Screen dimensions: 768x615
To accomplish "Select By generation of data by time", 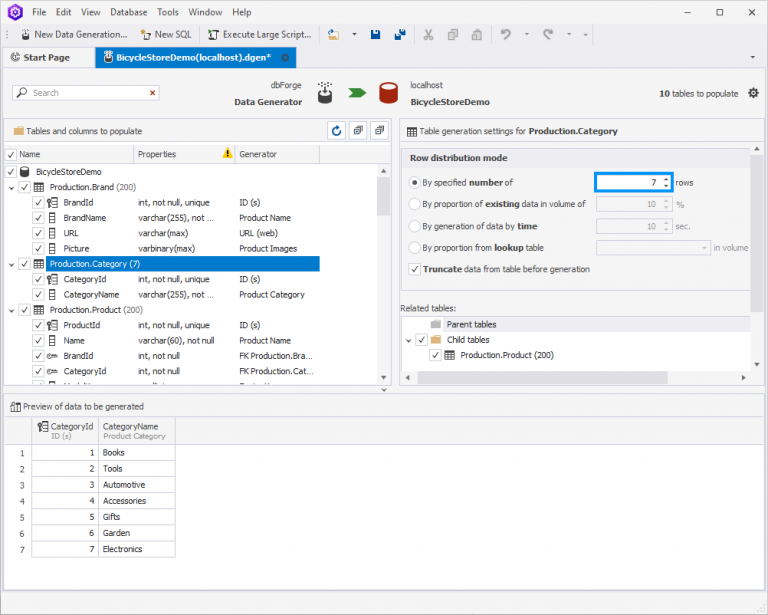I will pos(415,227).
